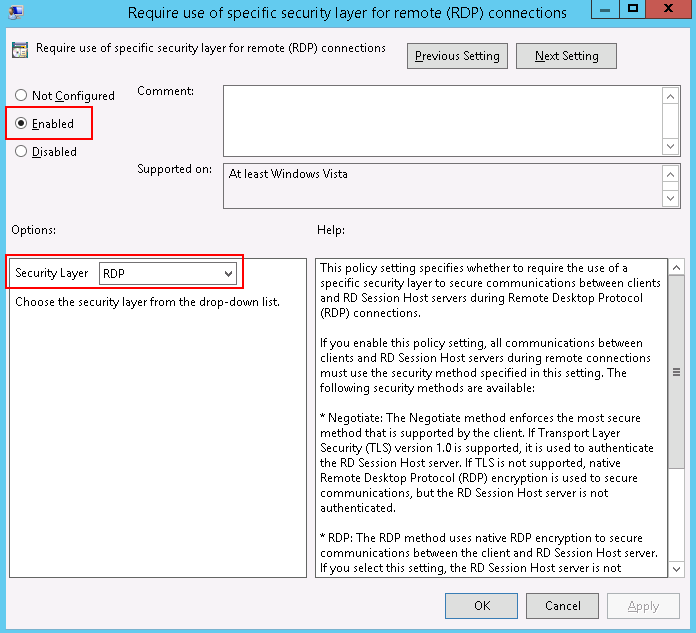Click Supported on scroll down arrow

[x=671, y=198]
